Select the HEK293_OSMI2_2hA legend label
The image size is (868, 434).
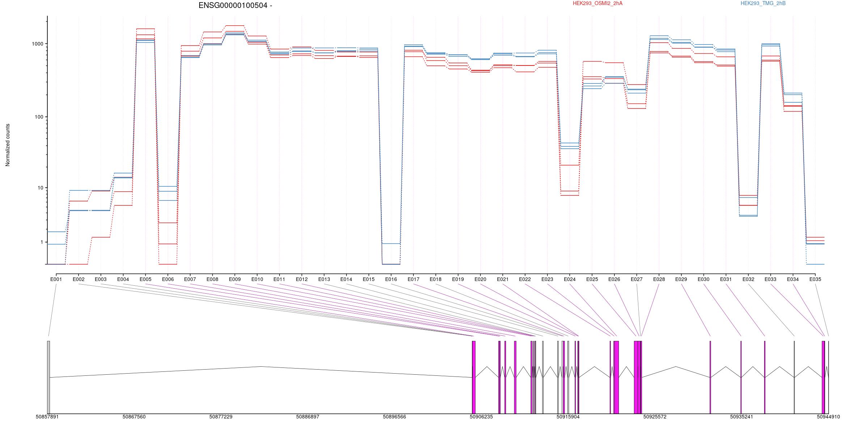pos(597,3)
